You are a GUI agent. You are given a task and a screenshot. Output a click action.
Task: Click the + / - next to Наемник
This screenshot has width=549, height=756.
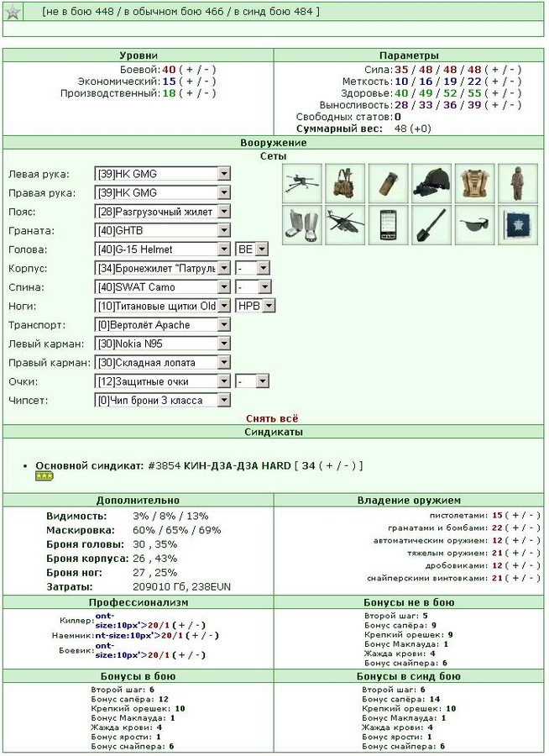(202, 636)
